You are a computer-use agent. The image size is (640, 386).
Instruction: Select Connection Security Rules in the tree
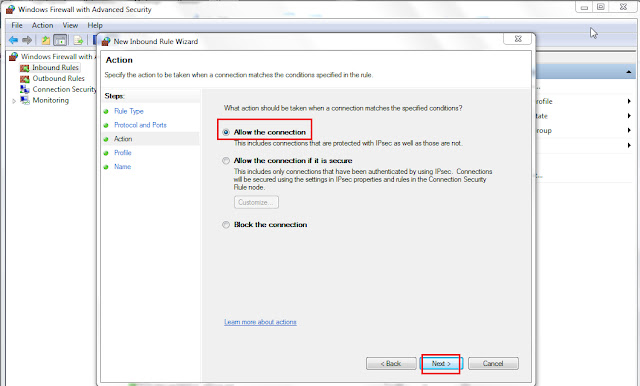(x=64, y=89)
